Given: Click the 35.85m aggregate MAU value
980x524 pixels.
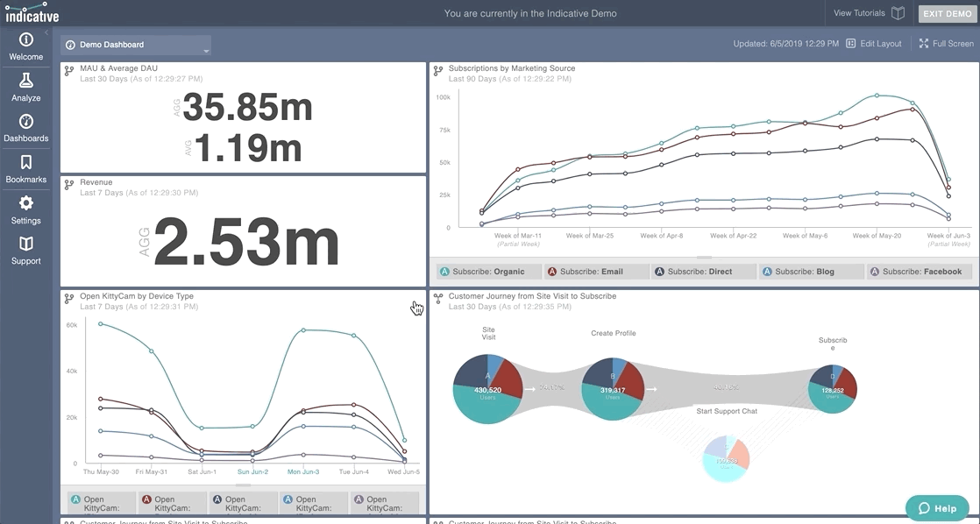Looking at the screenshot, I should [x=247, y=108].
